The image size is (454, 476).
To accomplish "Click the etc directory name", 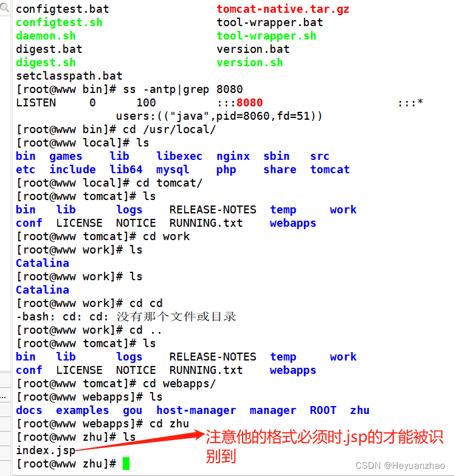I will [26, 170].
